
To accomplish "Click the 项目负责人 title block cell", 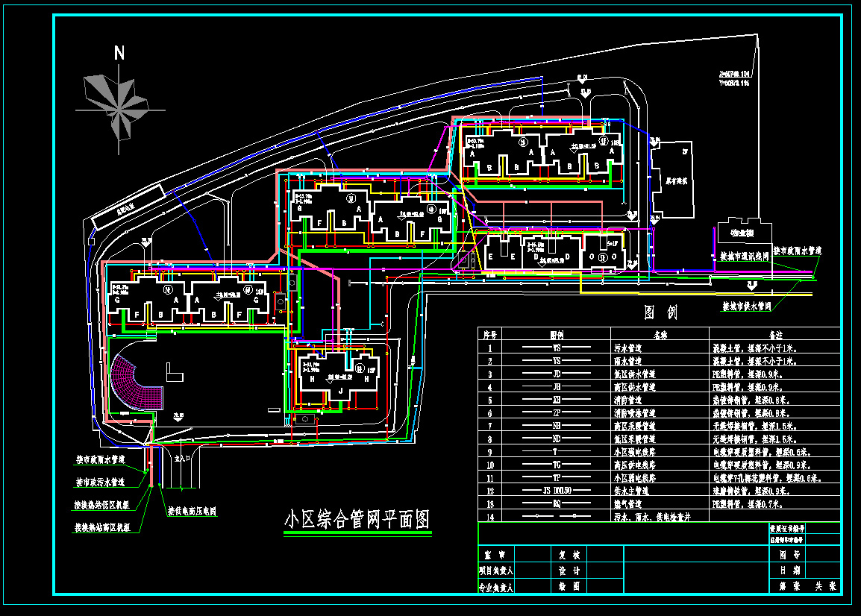I will tap(495, 571).
